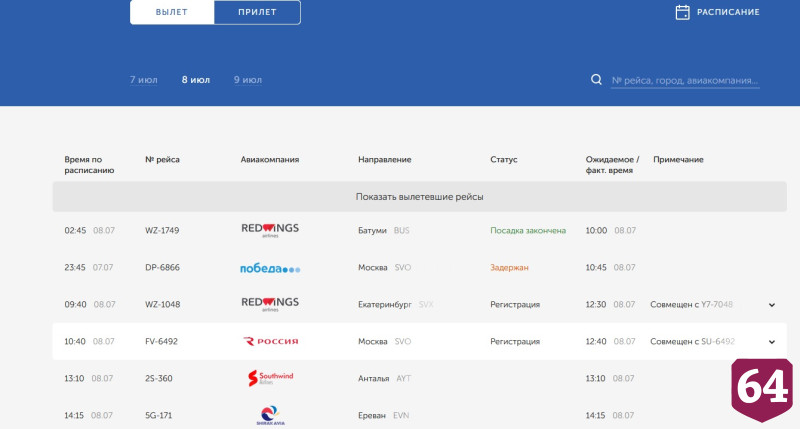
Task: Click the Shirak Avia logo
Action: [x=270, y=415]
